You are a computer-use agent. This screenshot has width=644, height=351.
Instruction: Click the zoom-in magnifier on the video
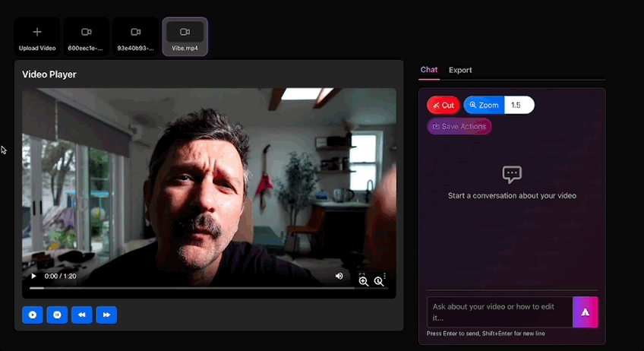tap(364, 281)
